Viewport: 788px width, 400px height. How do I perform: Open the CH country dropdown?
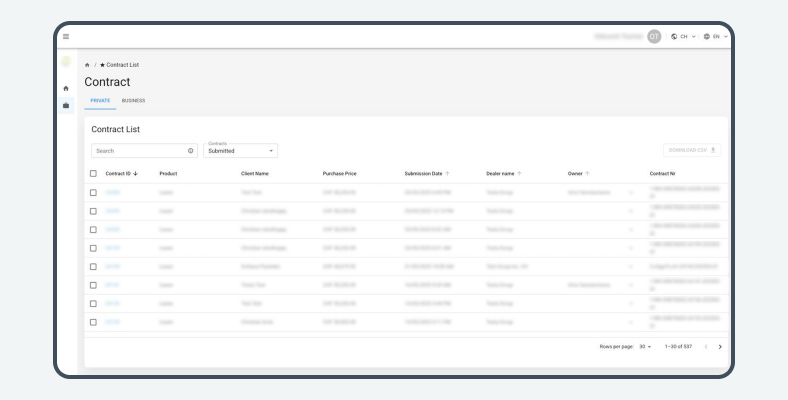pyautogui.click(x=683, y=37)
